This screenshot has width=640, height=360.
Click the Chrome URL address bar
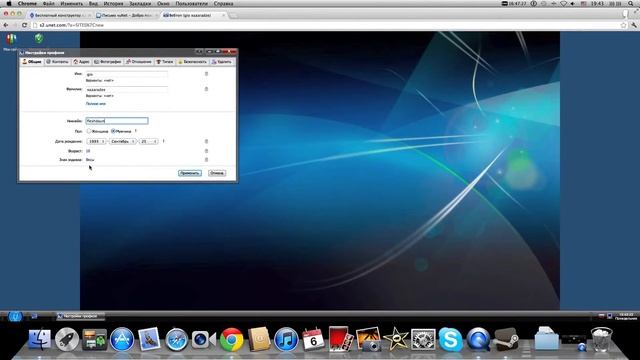(x=327, y=25)
